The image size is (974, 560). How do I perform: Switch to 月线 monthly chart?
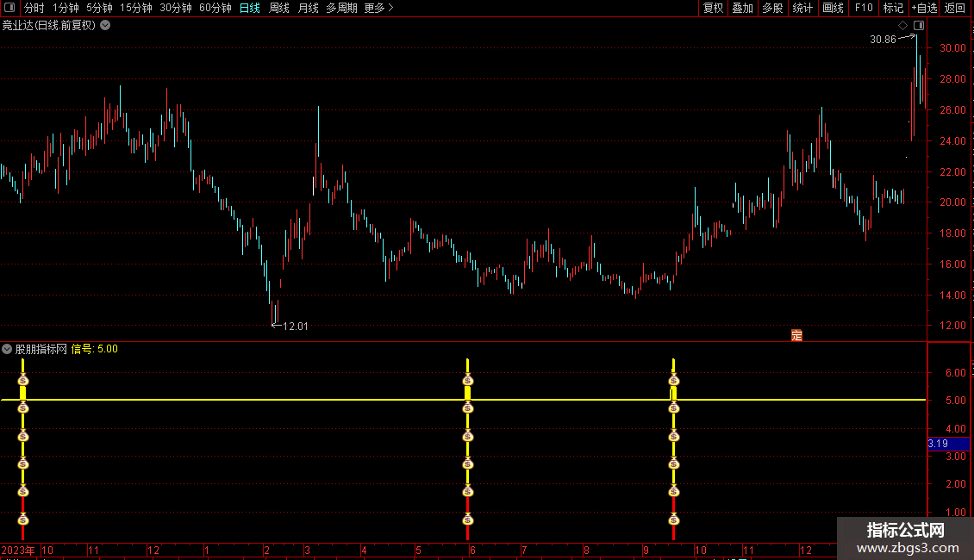pos(308,8)
